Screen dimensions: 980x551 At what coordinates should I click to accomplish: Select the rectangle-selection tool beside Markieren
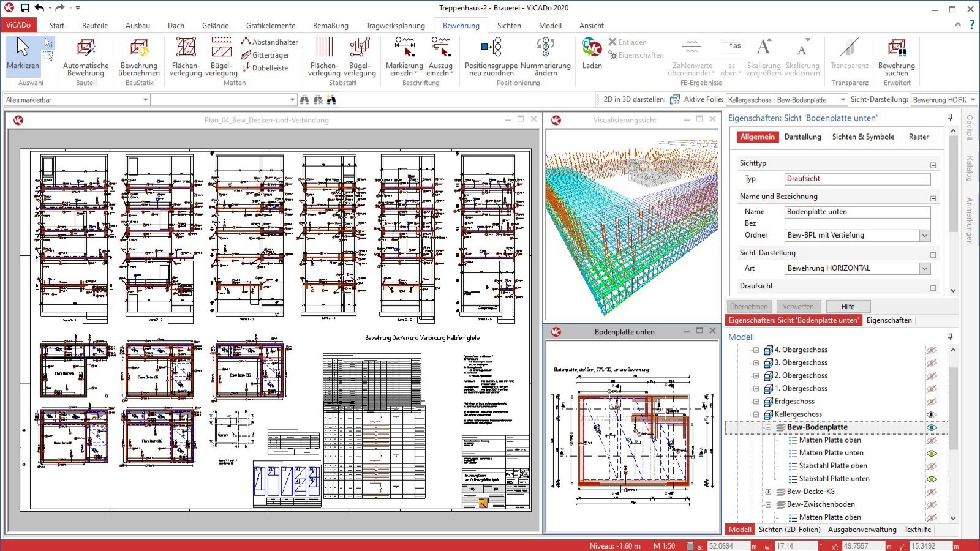click(48, 56)
